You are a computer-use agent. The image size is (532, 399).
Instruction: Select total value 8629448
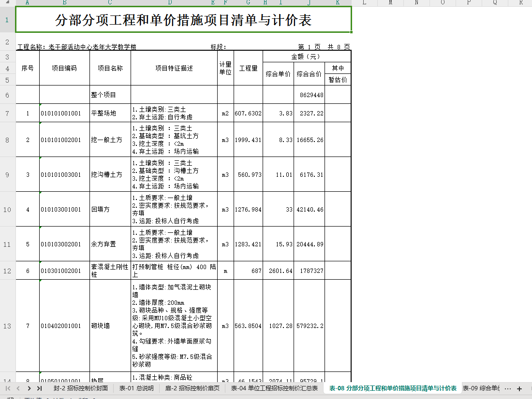310,95
